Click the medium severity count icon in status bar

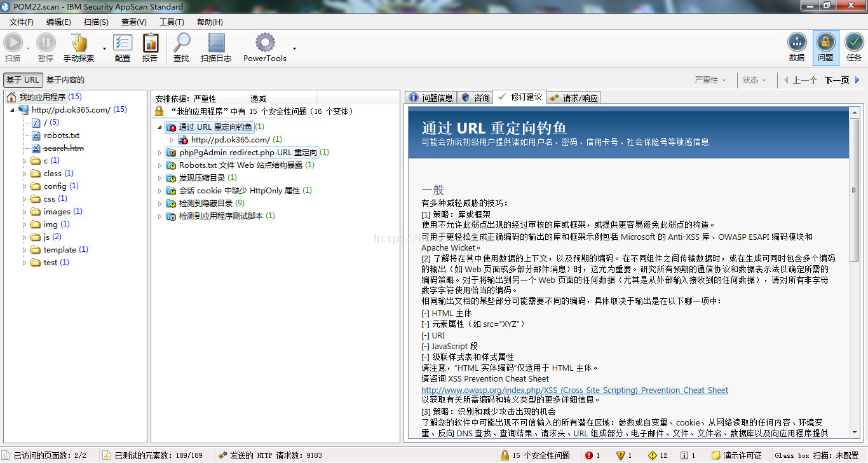pos(621,455)
